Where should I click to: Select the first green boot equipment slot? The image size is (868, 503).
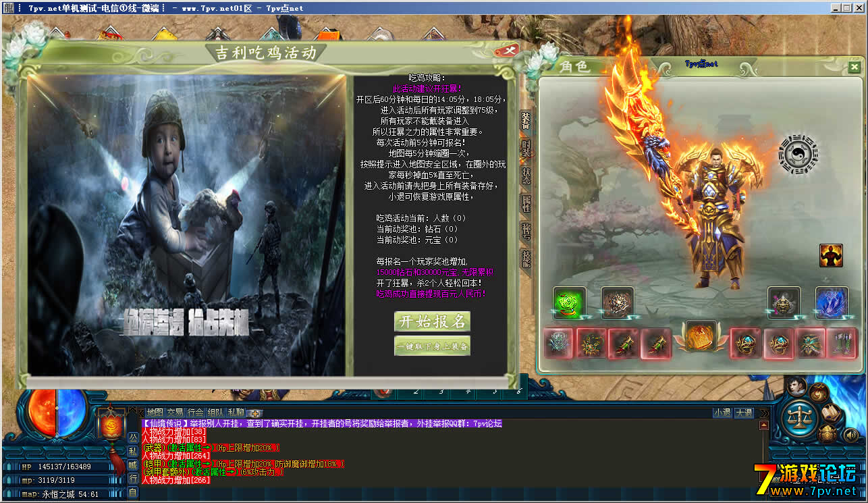coord(624,343)
